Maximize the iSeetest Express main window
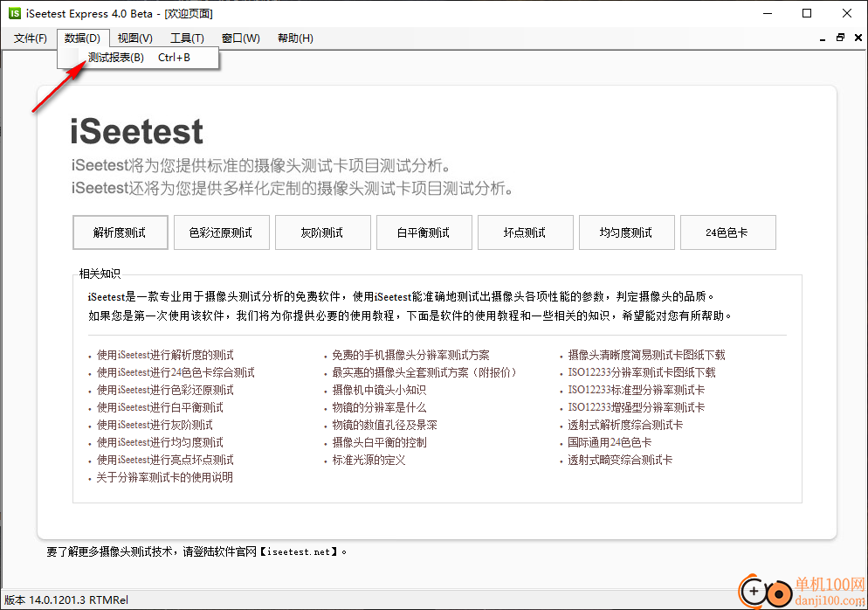 [807, 13]
